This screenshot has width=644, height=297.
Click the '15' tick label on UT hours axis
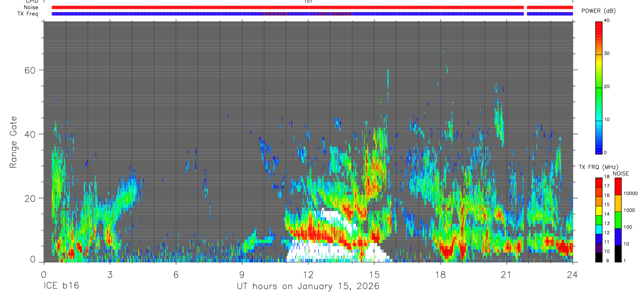374,274
